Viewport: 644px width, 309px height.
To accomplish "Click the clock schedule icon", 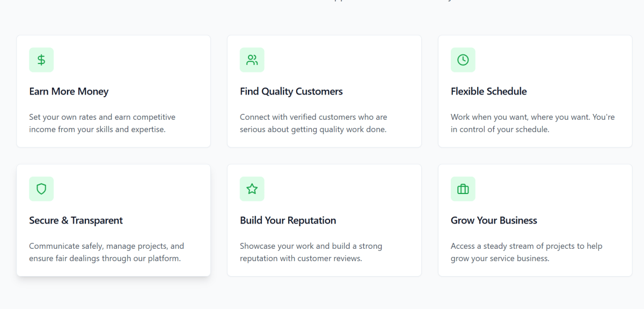I will click(463, 60).
